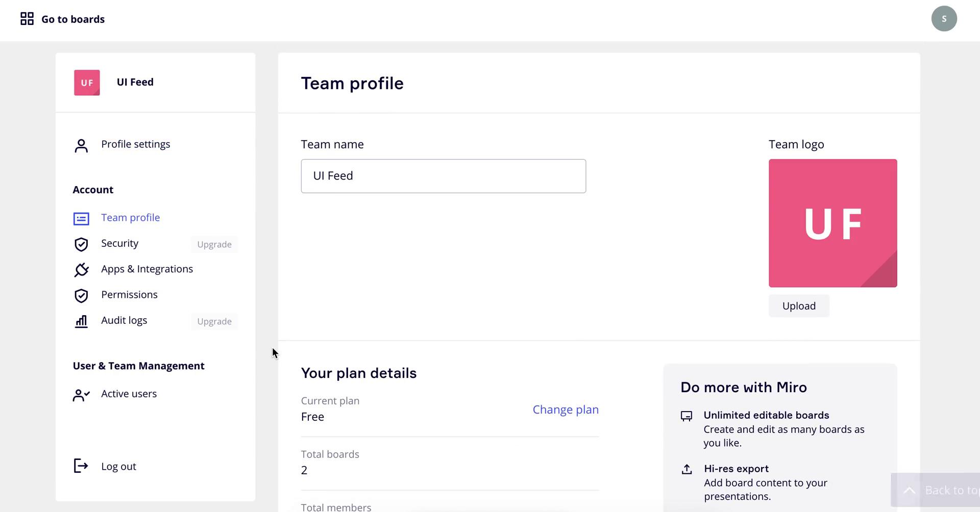Screen dimensions: 980x512
Task: Click the boards grid icon
Action: click(27, 19)
